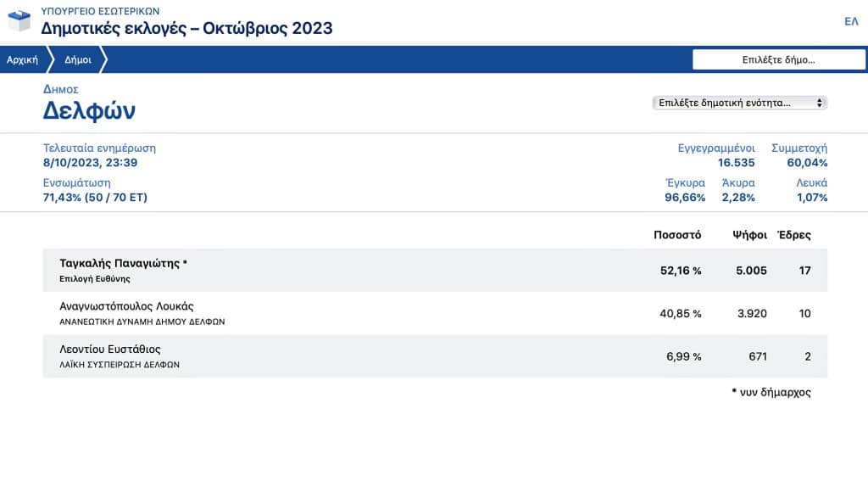Screen dimensions: 868x481
Task: Click the Εγγεγραμμένοι 16.535 figure
Action: (736, 163)
